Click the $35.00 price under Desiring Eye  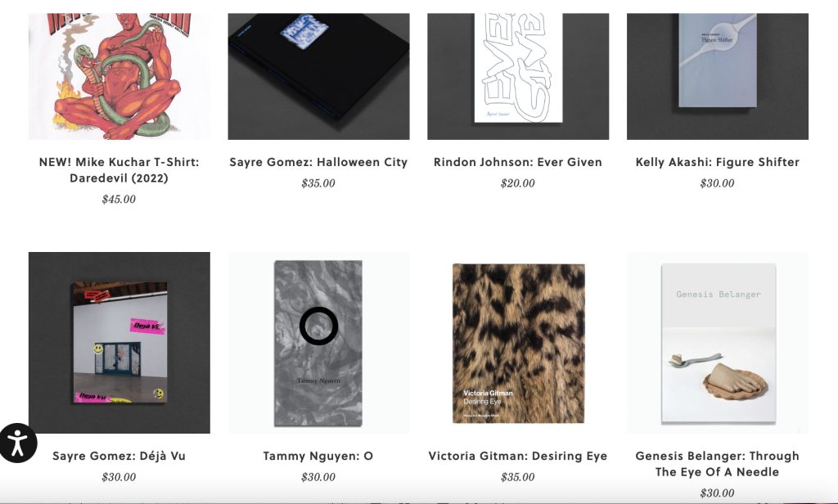click(517, 477)
